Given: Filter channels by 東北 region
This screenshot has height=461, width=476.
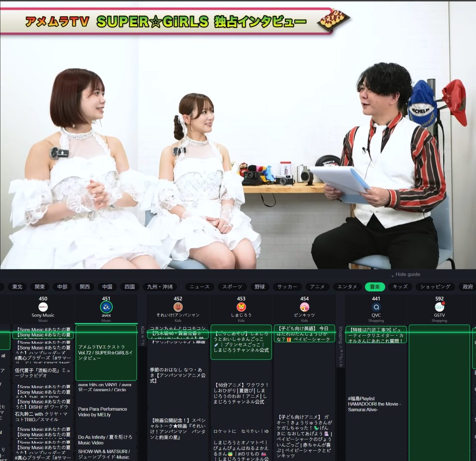Looking at the screenshot, I should [x=17, y=286].
